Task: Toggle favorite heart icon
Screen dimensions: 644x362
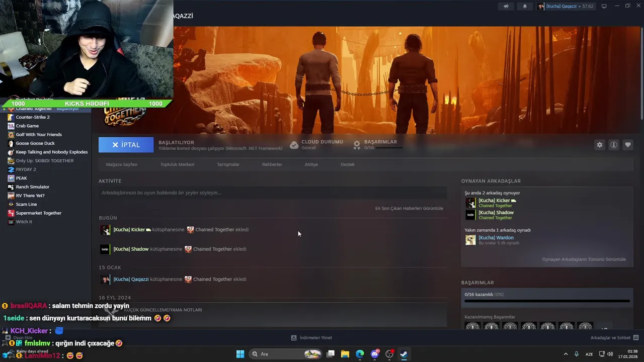Action: (x=628, y=145)
